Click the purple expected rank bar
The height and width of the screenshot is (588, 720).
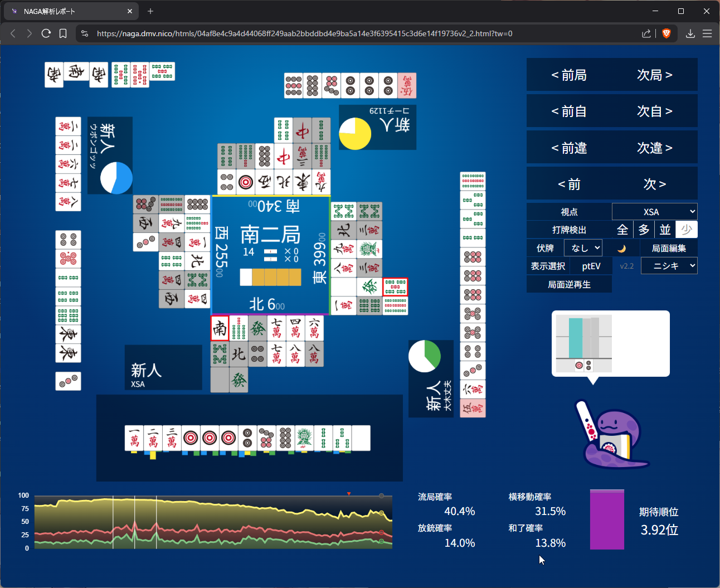coord(607,519)
